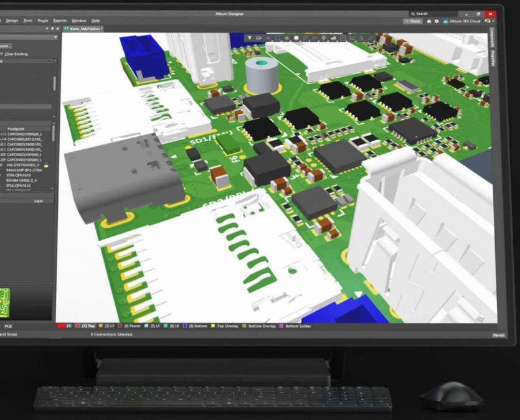
Task: Select the Top Overlay layer tab
Action: pos(225,326)
